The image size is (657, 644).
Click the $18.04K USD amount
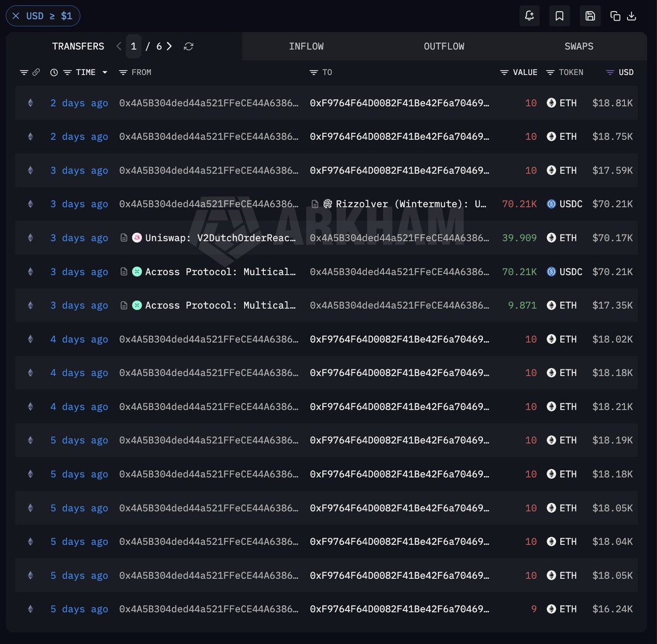[613, 542]
